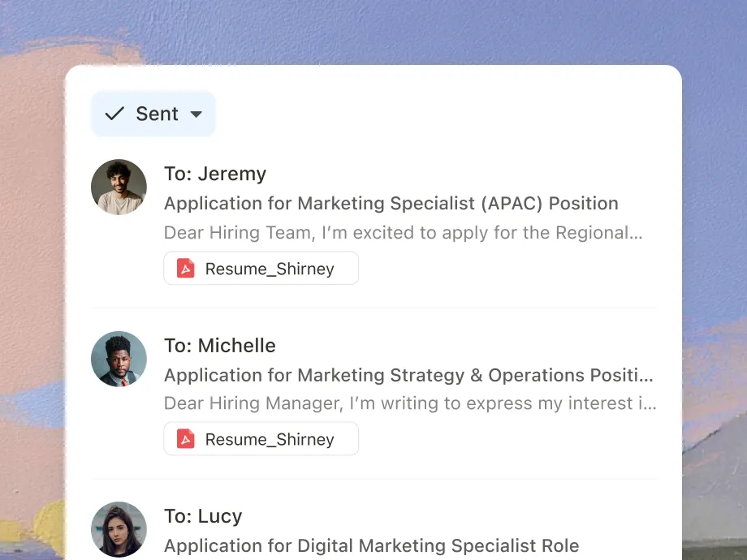This screenshot has height=560, width=747.
Task: Open Resume_Shirney file name in Michelle's email
Action: [x=270, y=439]
